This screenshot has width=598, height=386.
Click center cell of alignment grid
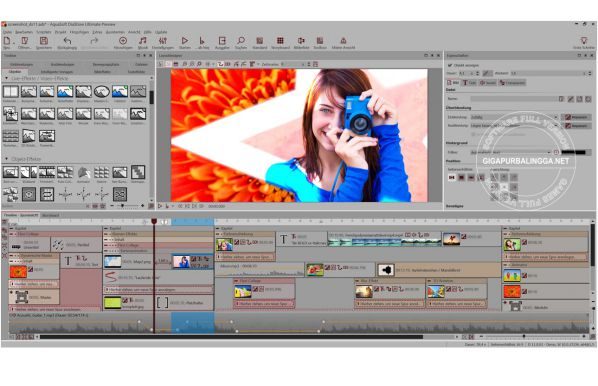[504, 187]
